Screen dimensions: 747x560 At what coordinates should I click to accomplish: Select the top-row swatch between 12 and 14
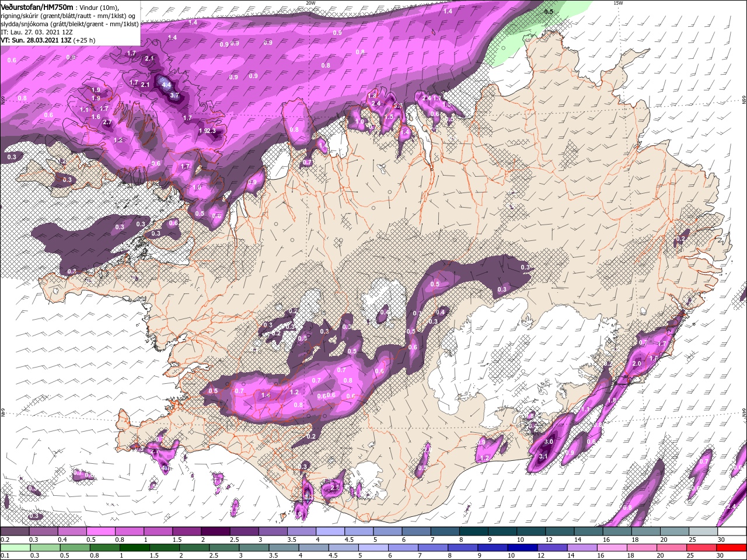[560, 531]
